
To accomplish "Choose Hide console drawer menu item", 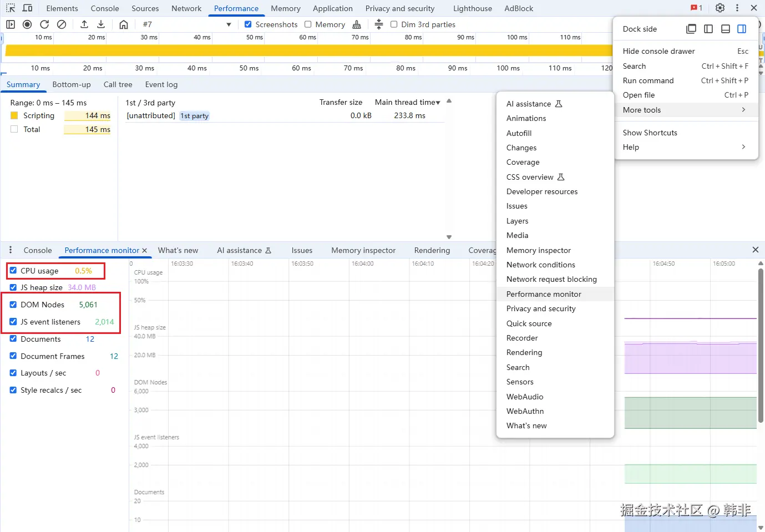I will pyautogui.click(x=686, y=51).
